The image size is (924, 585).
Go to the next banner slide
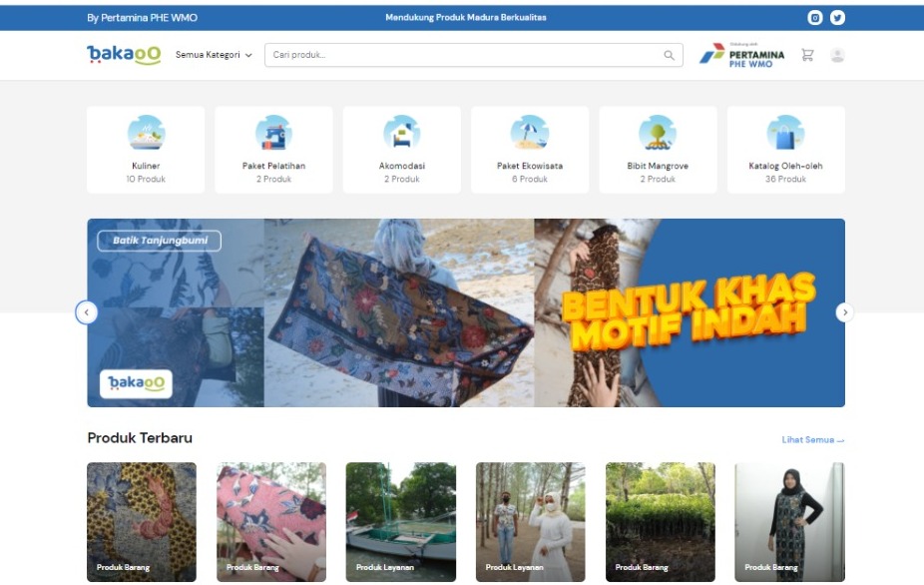pyautogui.click(x=845, y=312)
